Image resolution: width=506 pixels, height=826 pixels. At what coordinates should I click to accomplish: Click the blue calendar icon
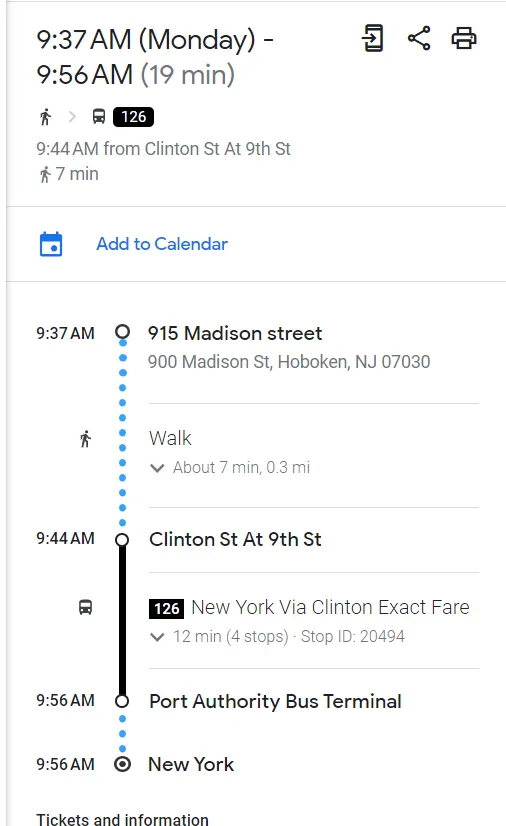51,244
